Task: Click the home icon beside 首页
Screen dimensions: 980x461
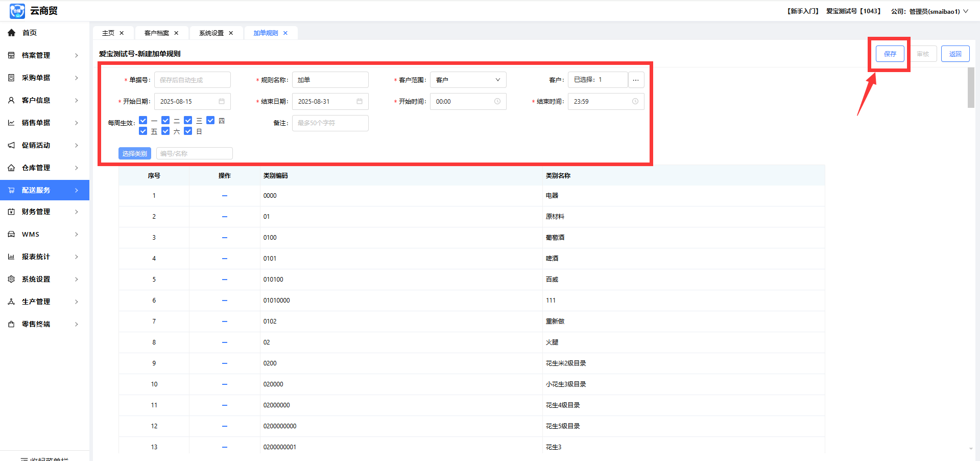Action: (11, 33)
